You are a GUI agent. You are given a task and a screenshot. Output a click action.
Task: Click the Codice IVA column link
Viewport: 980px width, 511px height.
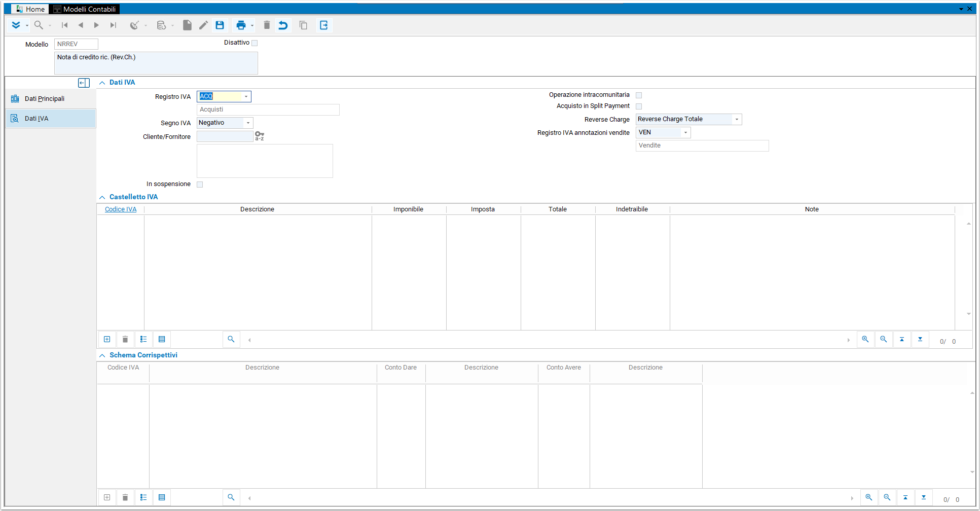point(121,209)
